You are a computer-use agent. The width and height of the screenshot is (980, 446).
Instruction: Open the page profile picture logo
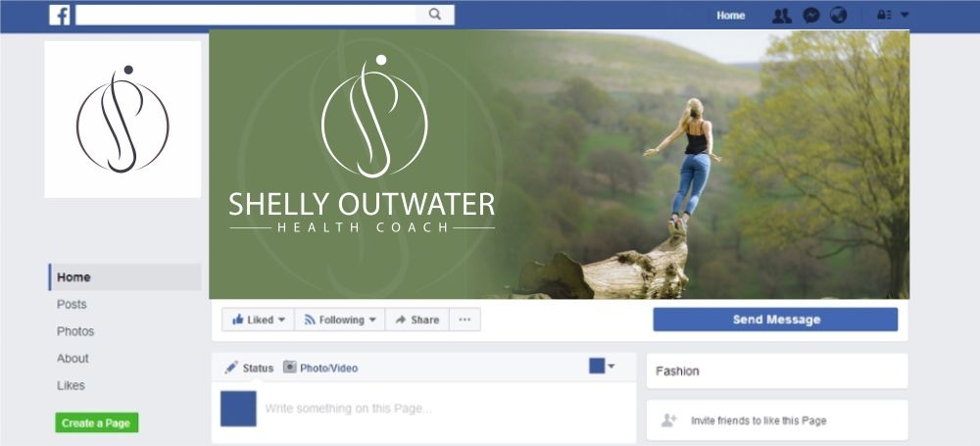[123, 120]
